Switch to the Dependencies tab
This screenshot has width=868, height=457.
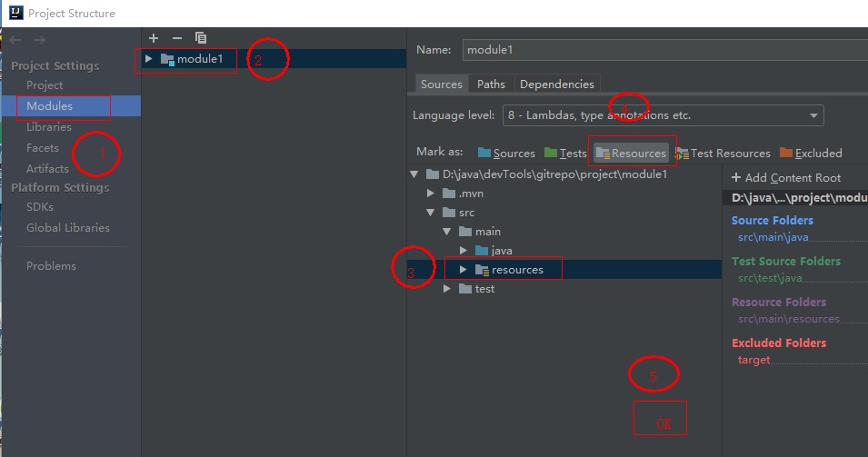point(557,84)
